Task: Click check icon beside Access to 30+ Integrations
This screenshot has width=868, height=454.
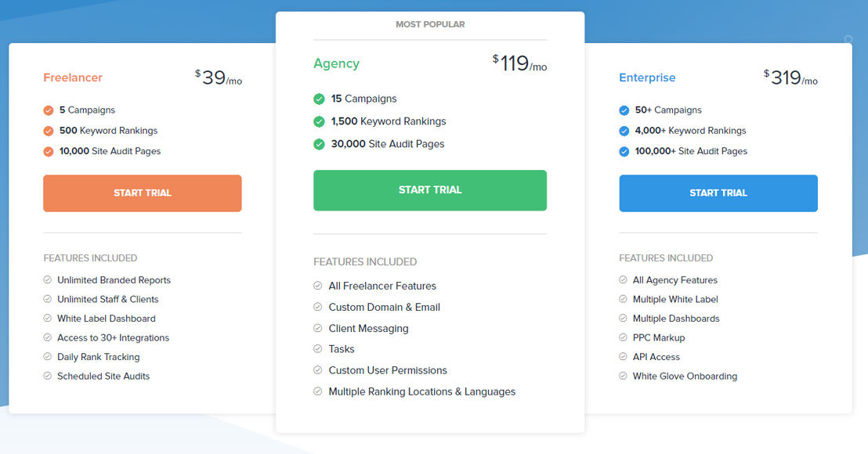Action: click(48, 337)
